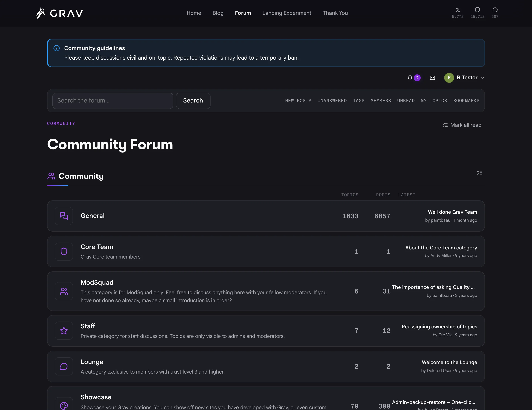
Task: Click the Staff star icon
Action: pos(64,331)
